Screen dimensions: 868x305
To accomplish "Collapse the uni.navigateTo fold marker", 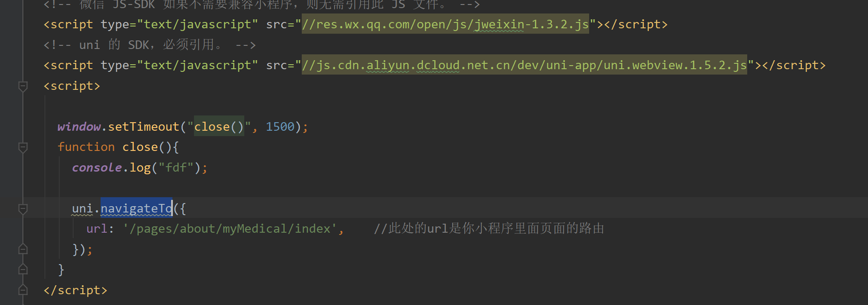I will (23, 209).
